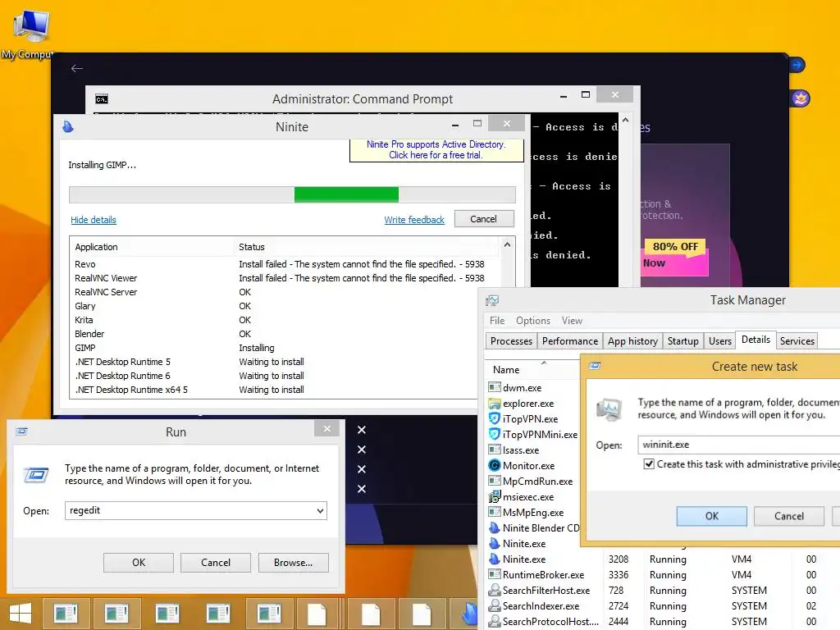
Task: Click PID 3336 of RuntimeBroker.exe
Action: coord(619,575)
